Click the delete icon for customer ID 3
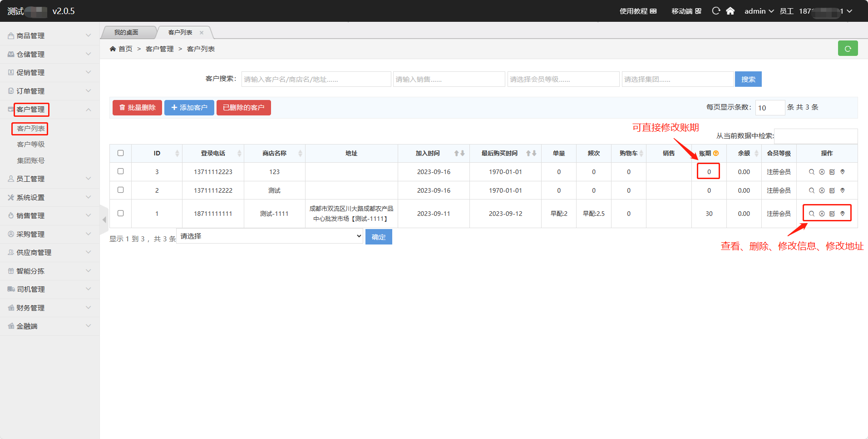 click(822, 172)
